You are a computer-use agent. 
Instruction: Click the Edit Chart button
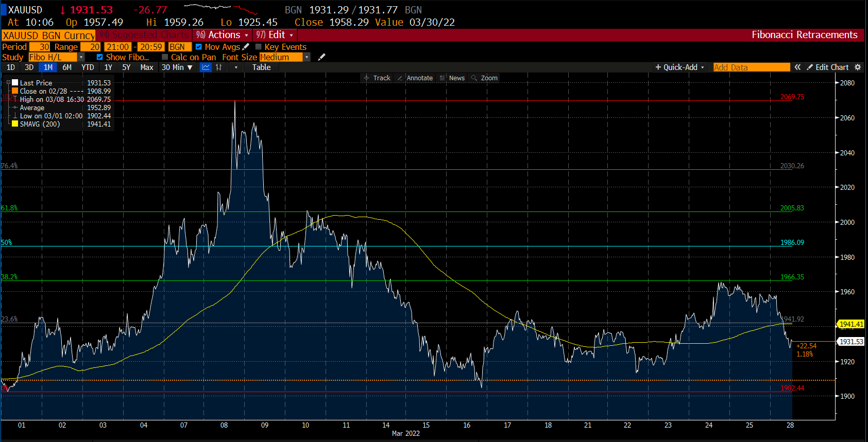827,67
